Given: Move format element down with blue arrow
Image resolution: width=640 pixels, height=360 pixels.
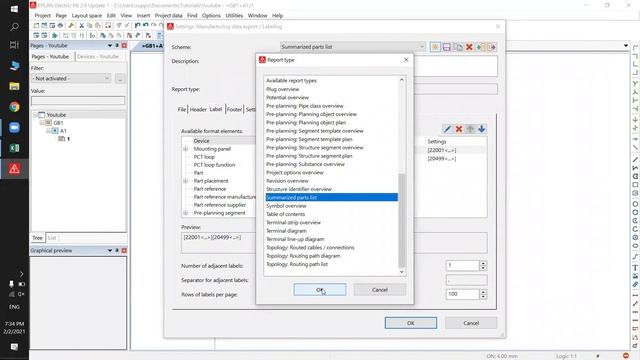Looking at the screenshot, I should click(482, 129).
